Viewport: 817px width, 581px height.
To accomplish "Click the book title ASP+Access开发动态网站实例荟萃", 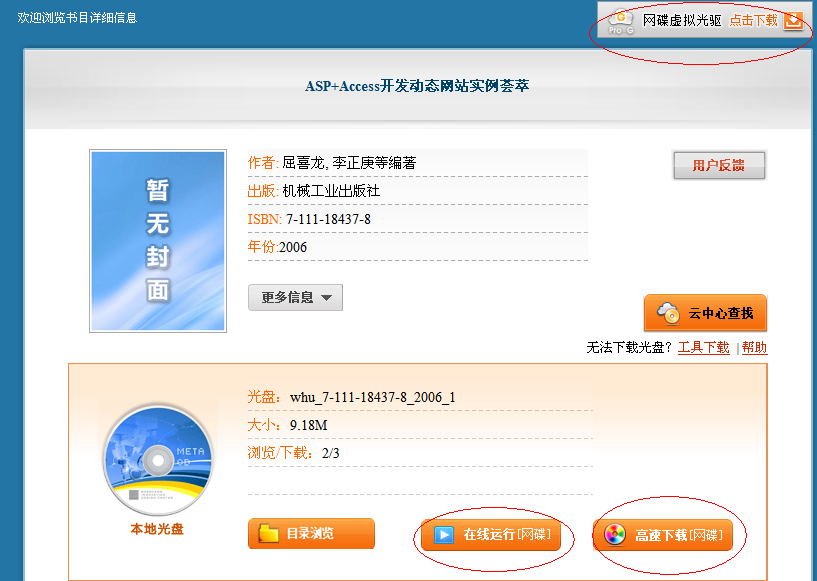I will tap(417, 86).
